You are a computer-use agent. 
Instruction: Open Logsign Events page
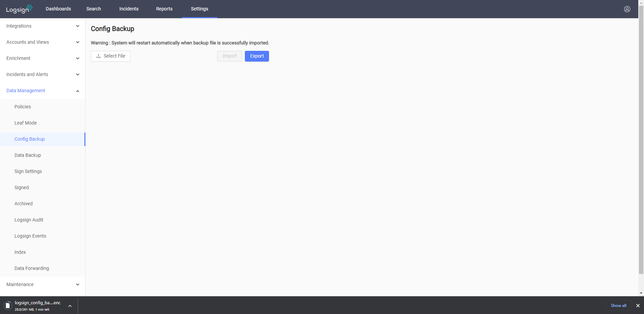point(42,236)
